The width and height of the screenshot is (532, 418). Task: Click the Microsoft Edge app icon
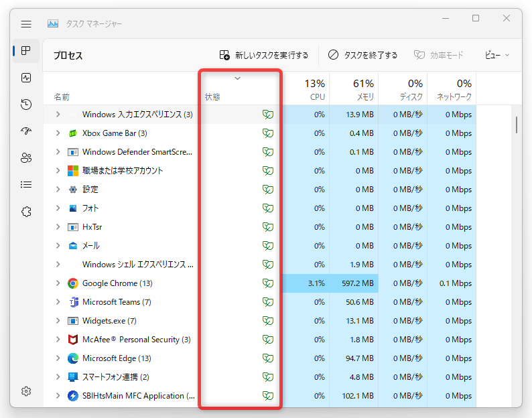73,358
